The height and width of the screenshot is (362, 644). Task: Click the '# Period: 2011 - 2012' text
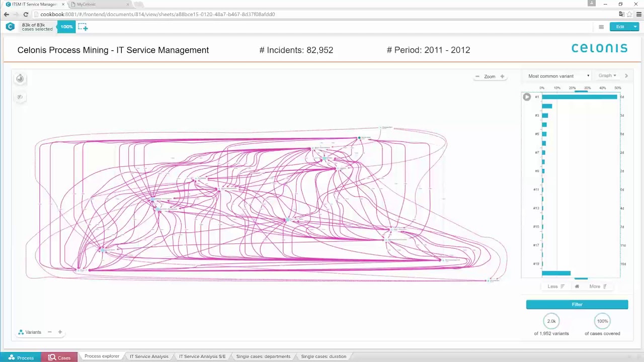click(429, 50)
